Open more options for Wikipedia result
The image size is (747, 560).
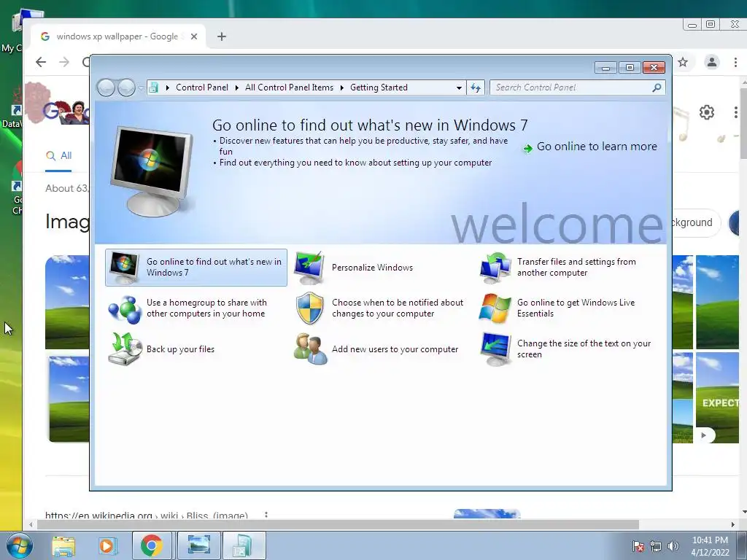pyautogui.click(x=266, y=516)
